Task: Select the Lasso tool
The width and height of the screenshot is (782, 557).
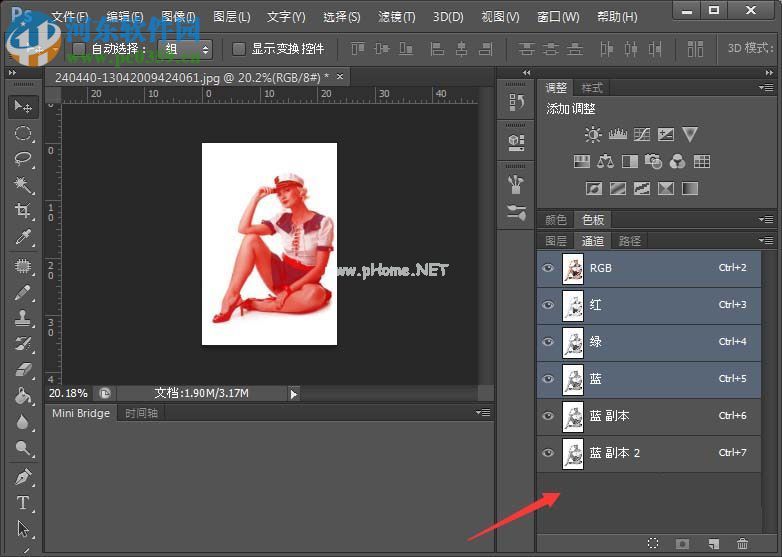Action: 23,159
